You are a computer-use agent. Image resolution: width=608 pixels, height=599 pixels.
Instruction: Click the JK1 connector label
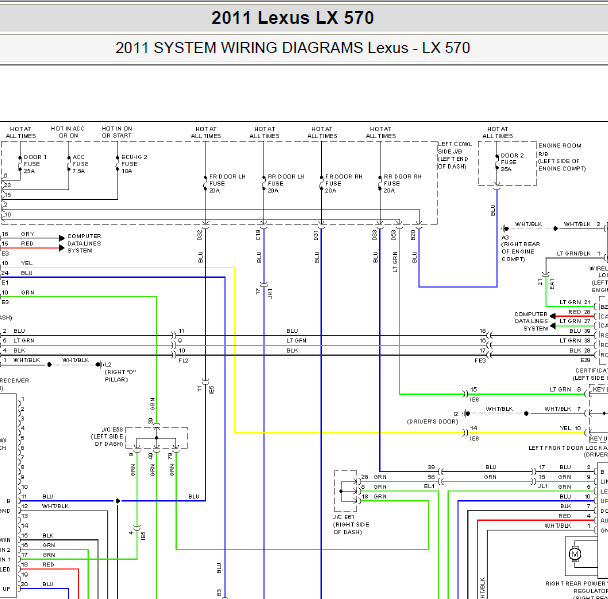(270, 293)
